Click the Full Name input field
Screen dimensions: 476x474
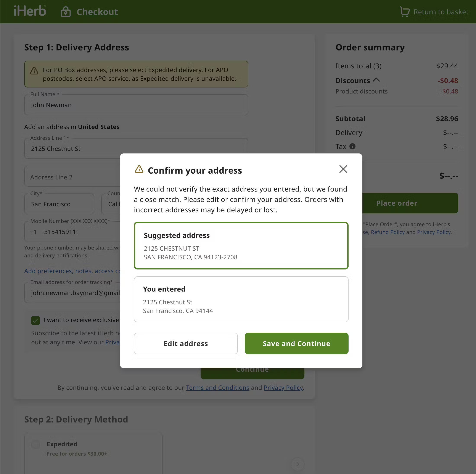136,105
